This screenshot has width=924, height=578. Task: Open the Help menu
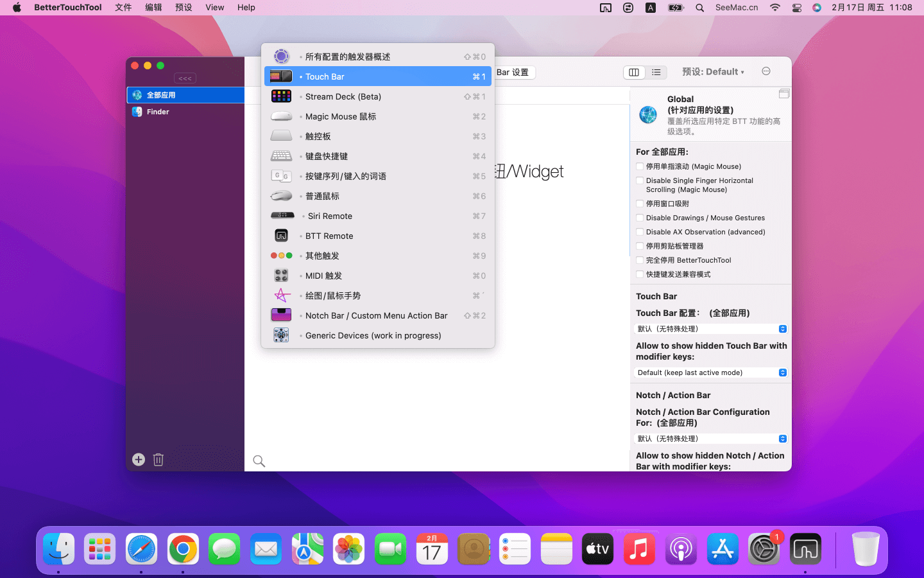(x=246, y=8)
